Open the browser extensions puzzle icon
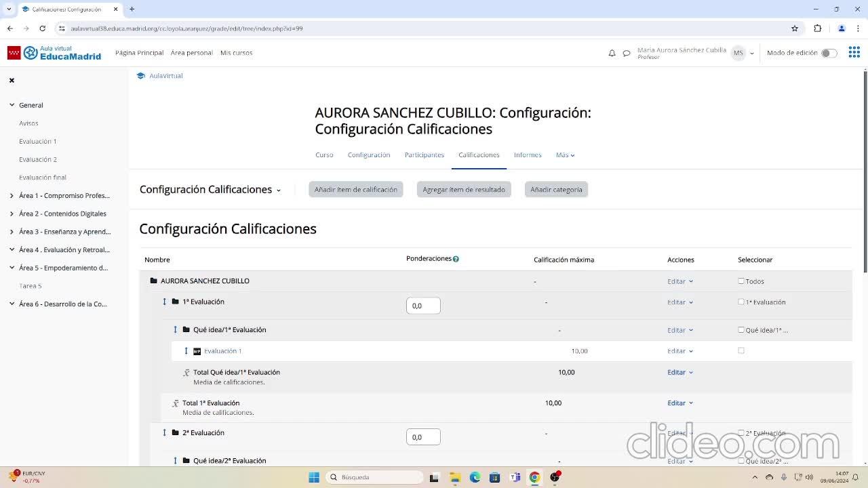 click(x=817, y=28)
